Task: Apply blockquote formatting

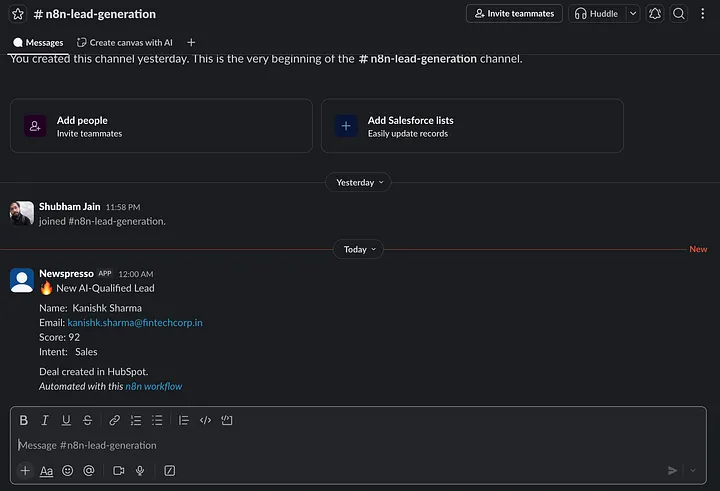Action: [184, 420]
